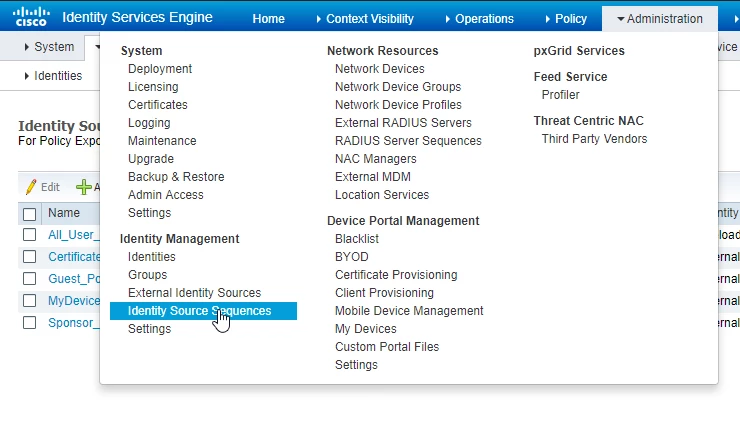Check the Certificate row checkbox

tap(29, 257)
